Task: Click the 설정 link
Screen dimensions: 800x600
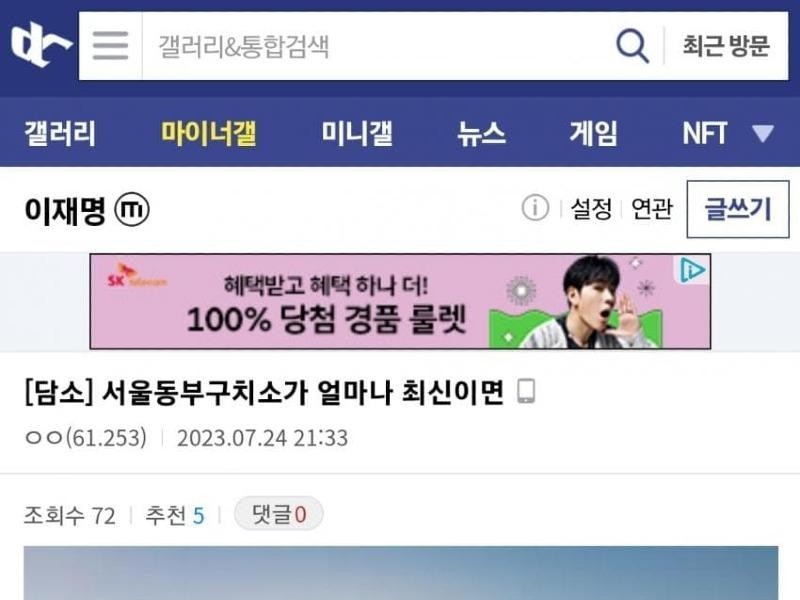Action: (x=591, y=209)
